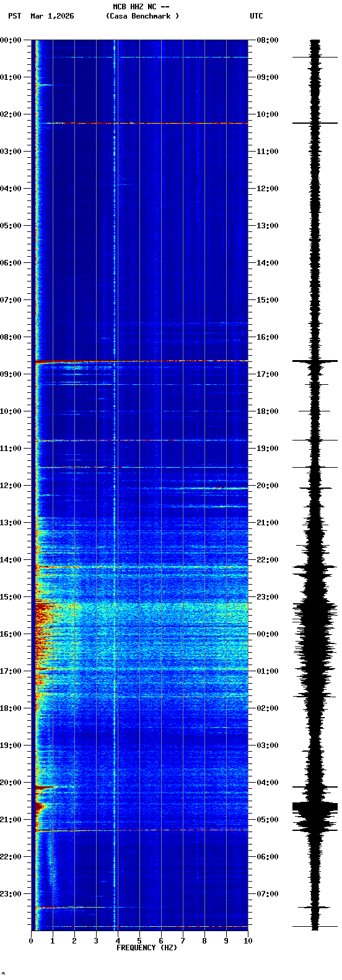The image size is (342, 980).
Task: Click the UTC 00:00 time tick label
Action: pos(268,634)
